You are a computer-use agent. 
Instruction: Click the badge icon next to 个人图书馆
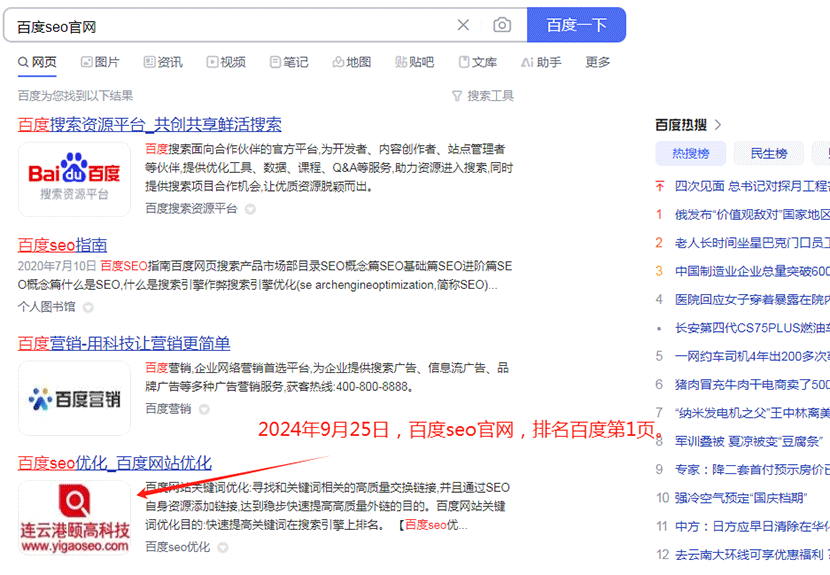click(x=88, y=307)
